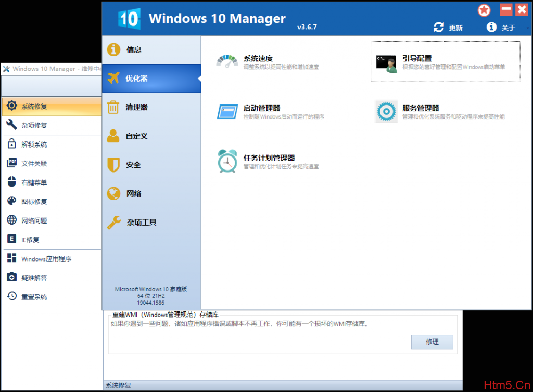Click the wrench icon for 杂项工具
Image resolution: width=533 pixels, height=392 pixels.
coord(114,223)
